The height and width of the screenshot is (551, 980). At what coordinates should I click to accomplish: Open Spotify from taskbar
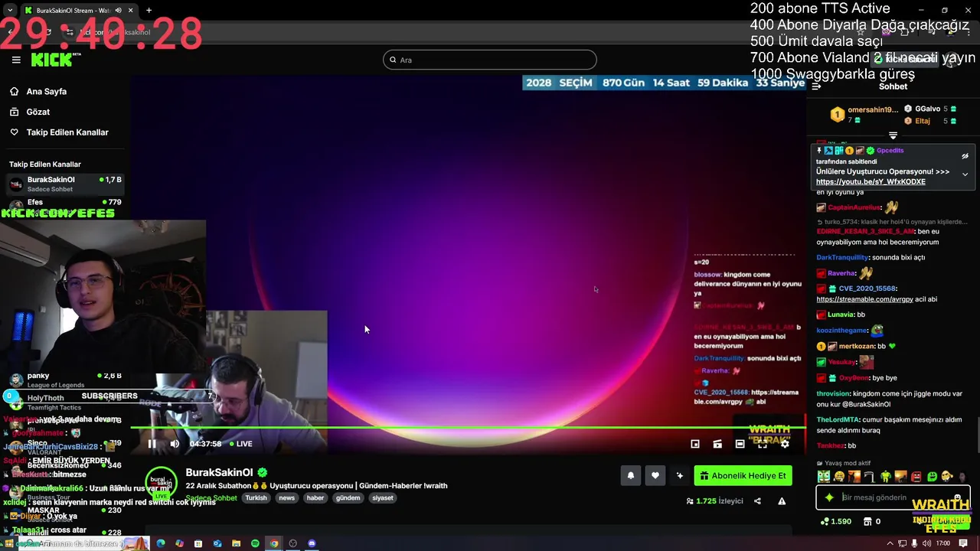pyautogui.click(x=255, y=543)
